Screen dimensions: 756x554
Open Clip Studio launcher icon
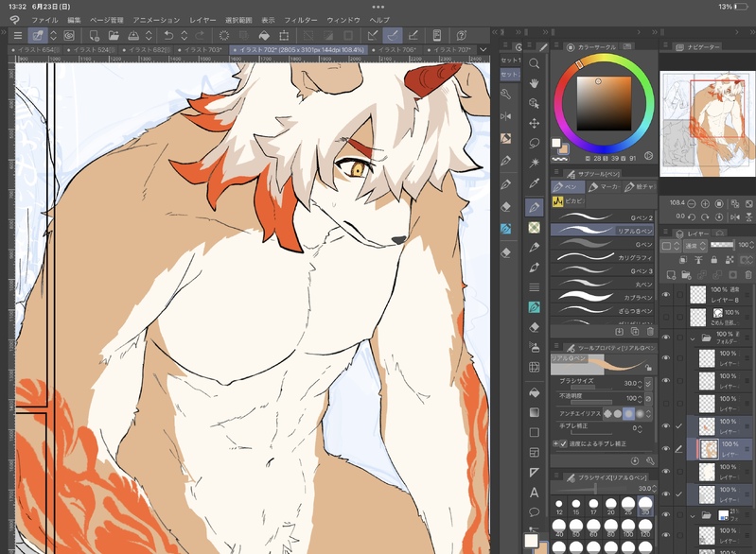pyautogui.click(x=69, y=36)
